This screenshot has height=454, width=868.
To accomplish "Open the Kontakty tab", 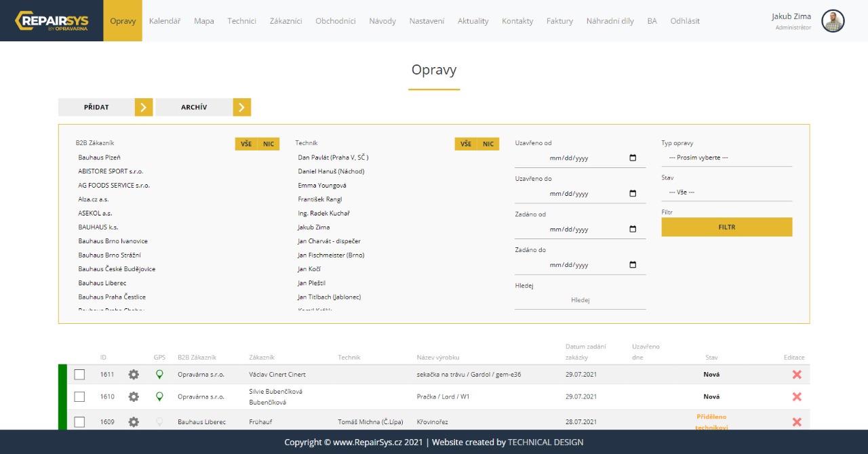I will [517, 21].
